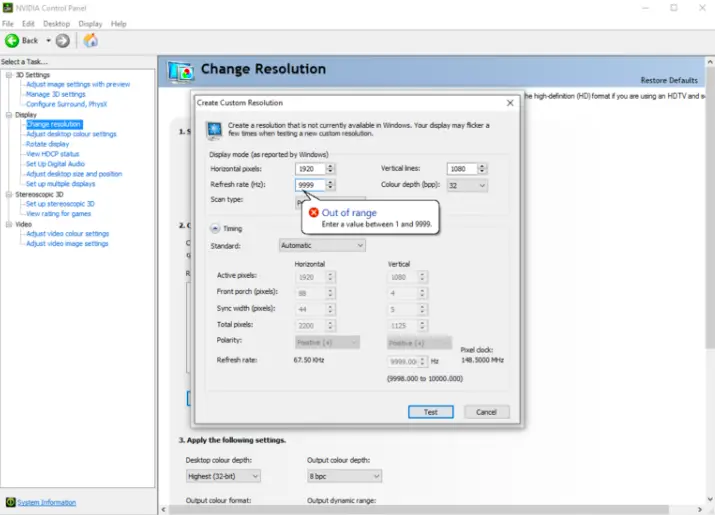715x515 pixels.
Task: Click Restore Defaults link
Action: [x=669, y=80]
